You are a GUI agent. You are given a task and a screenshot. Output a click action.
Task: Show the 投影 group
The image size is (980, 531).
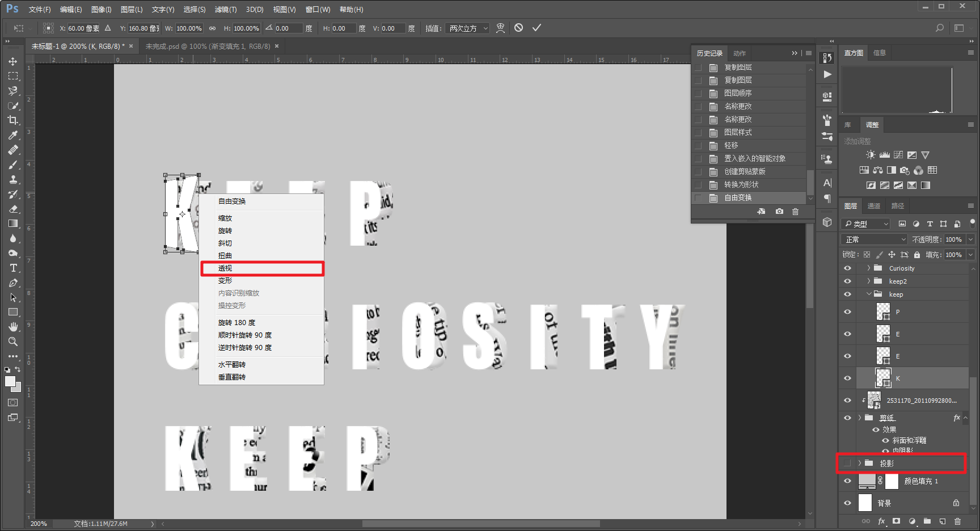(x=847, y=463)
